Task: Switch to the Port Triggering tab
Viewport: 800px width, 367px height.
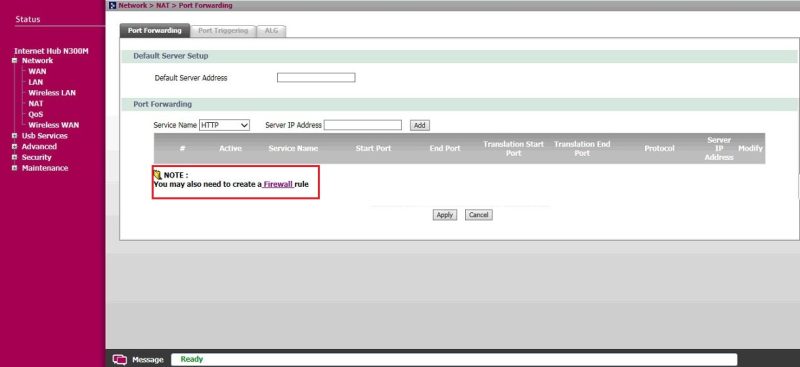Action: click(223, 31)
